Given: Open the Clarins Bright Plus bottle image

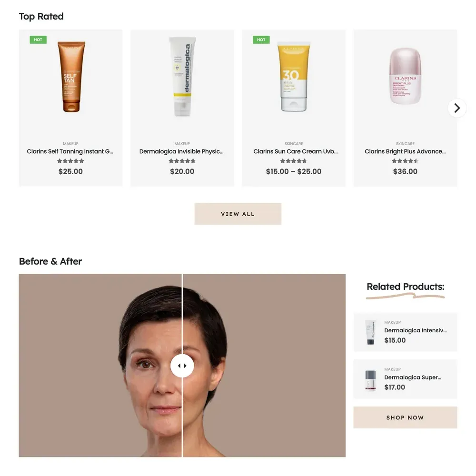Looking at the screenshot, I should 405,76.
